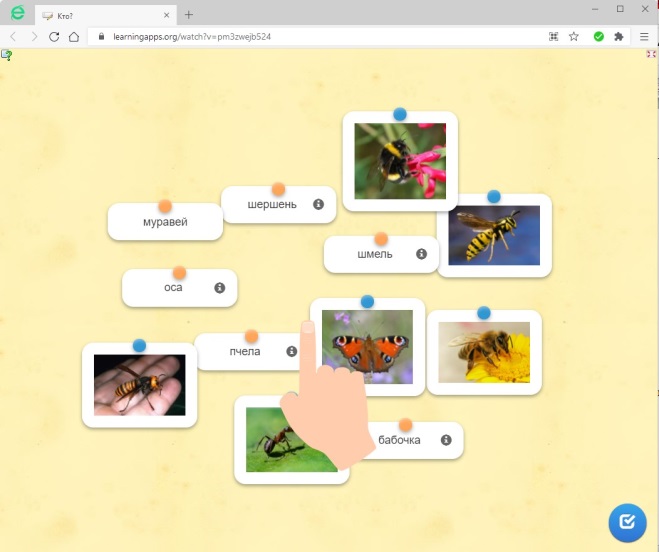Click the info icon on оса card
The image size is (659, 552).
pyautogui.click(x=220, y=288)
